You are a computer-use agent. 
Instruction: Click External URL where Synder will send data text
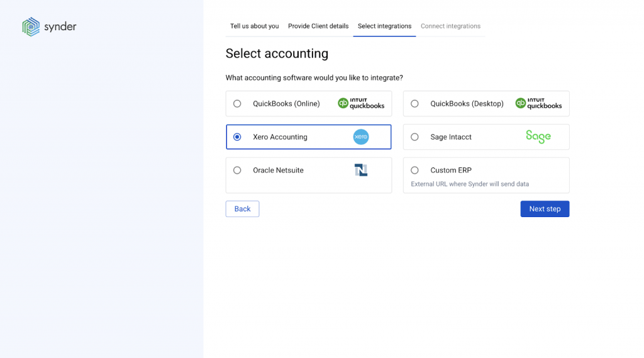pos(470,184)
